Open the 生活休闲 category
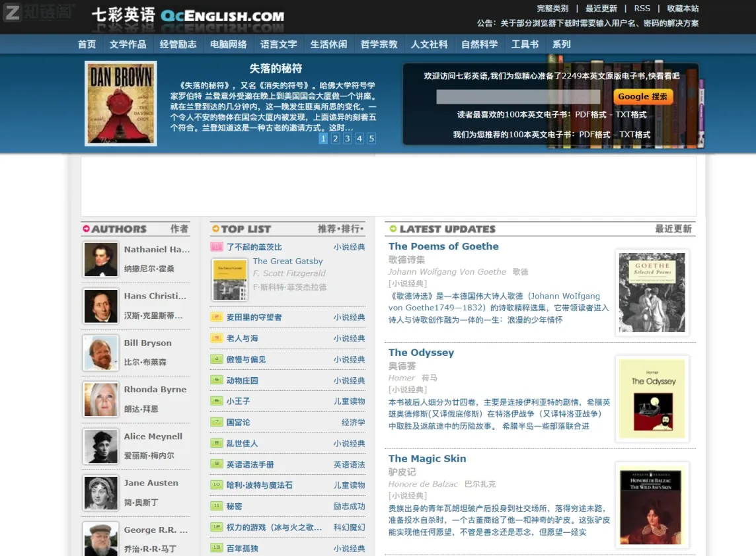Screen dimensions: 756x556 328,44
